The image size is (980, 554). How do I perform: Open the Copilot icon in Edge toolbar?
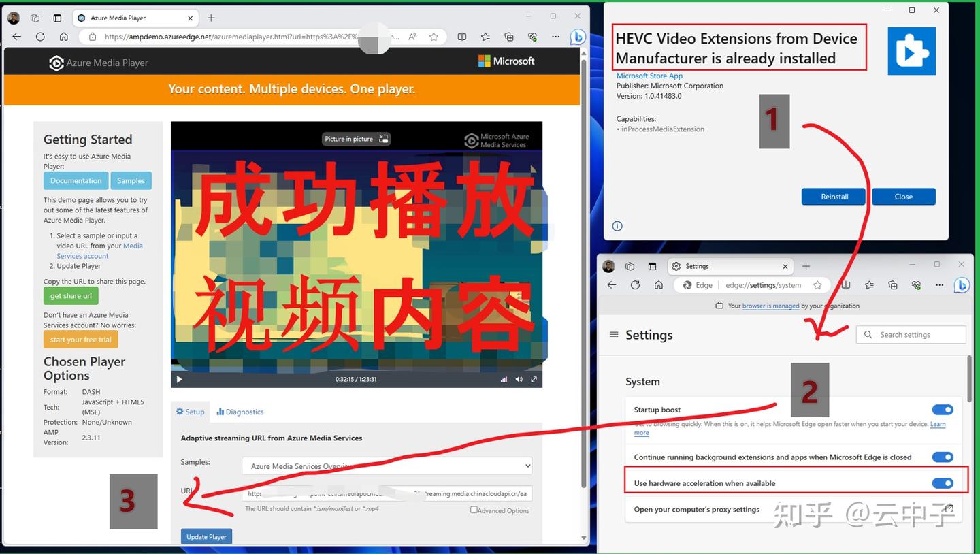pyautogui.click(x=577, y=37)
